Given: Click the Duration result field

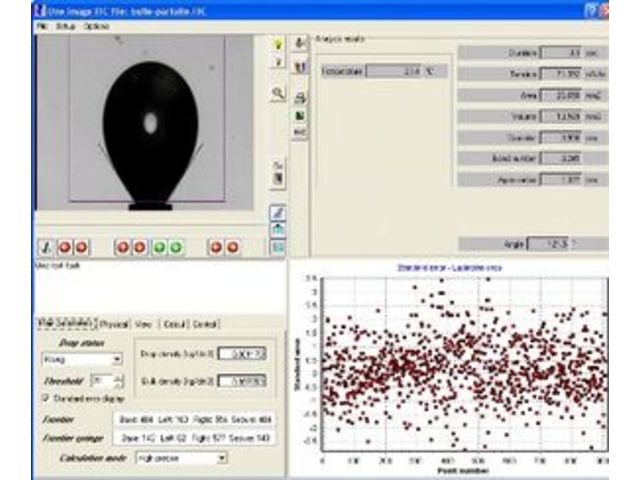Looking at the screenshot, I should pos(561,53).
